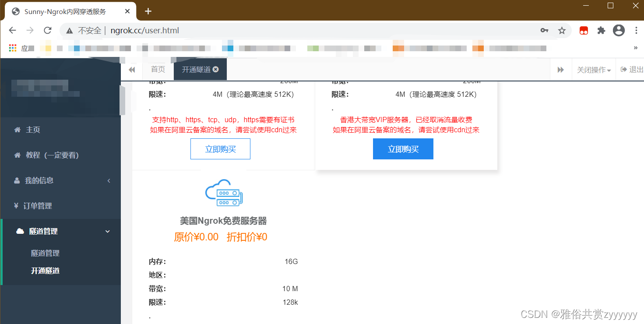
Task: Open 主页 in the sidebar
Action: click(x=60, y=130)
